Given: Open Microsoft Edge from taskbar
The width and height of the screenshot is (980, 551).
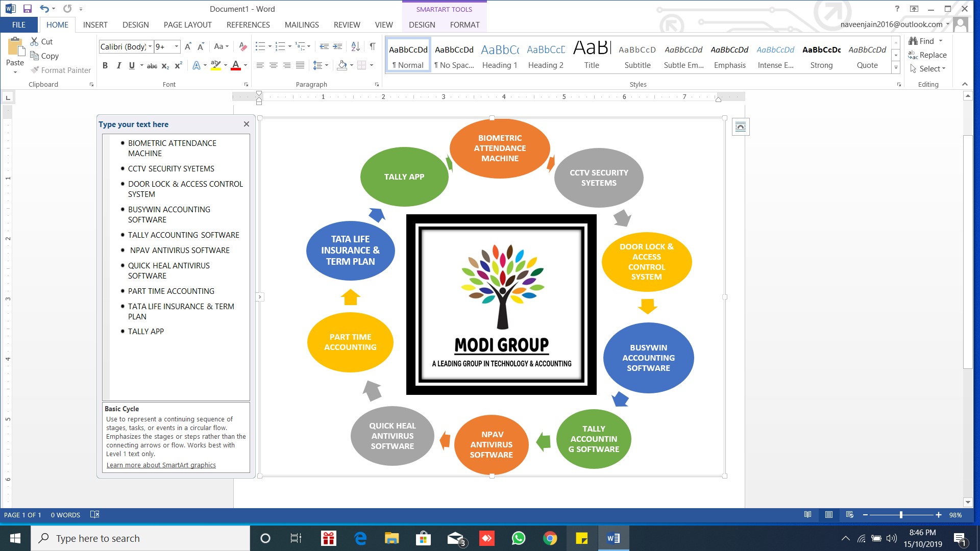Looking at the screenshot, I should (x=360, y=538).
